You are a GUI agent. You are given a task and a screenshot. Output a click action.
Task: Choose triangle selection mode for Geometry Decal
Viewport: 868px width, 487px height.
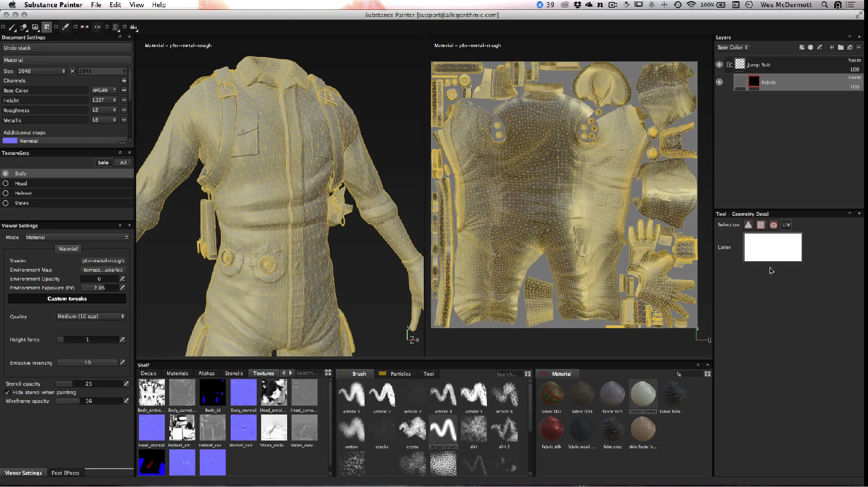point(748,225)
